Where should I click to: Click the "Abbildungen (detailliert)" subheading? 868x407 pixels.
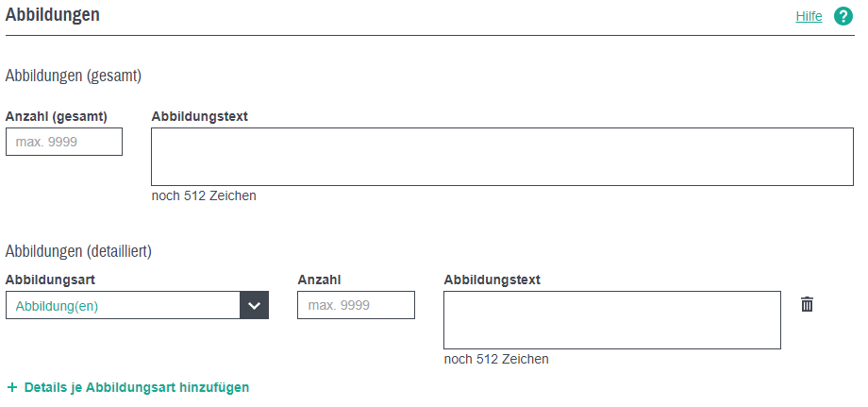coord(78,251)
